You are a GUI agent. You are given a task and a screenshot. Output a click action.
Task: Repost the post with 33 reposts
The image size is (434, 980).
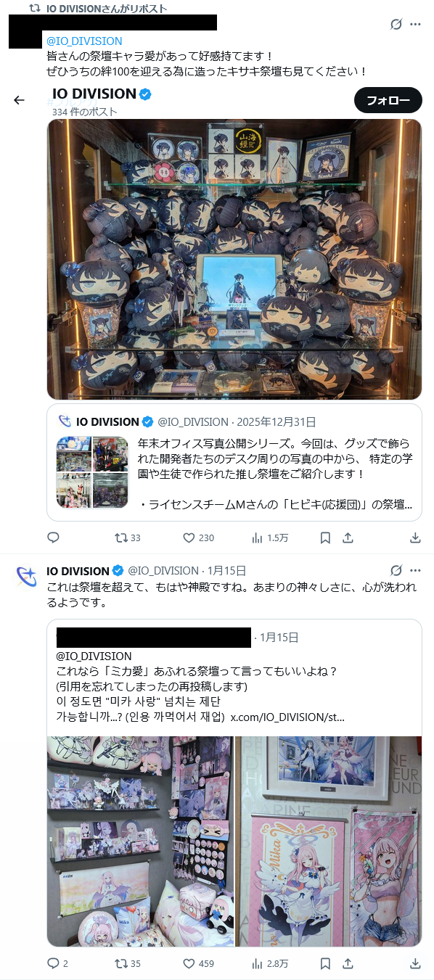click(128, 538)
